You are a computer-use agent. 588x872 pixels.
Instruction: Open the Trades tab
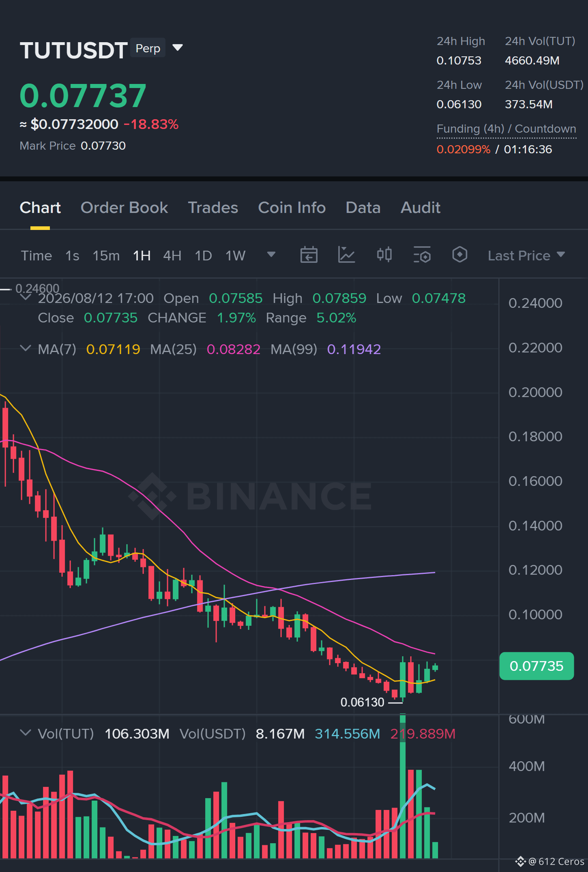[x=213, y=208]
